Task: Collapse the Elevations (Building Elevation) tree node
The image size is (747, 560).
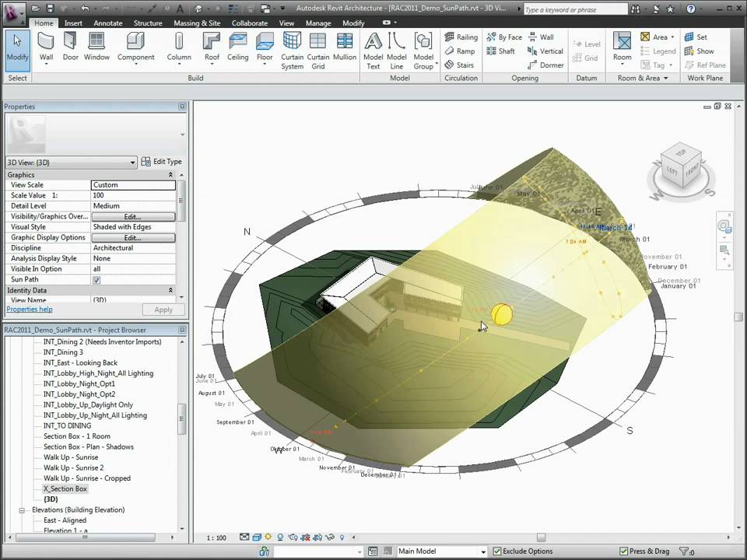Action: 22,510
